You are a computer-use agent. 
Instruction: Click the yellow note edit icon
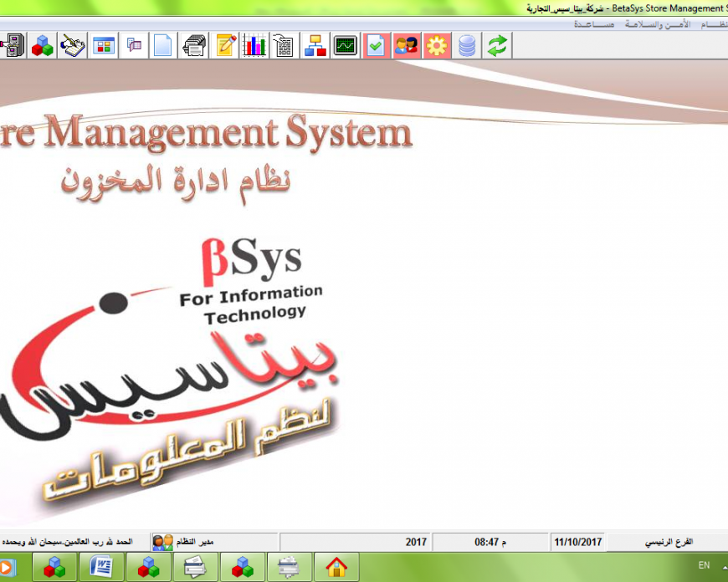point(223,46)
